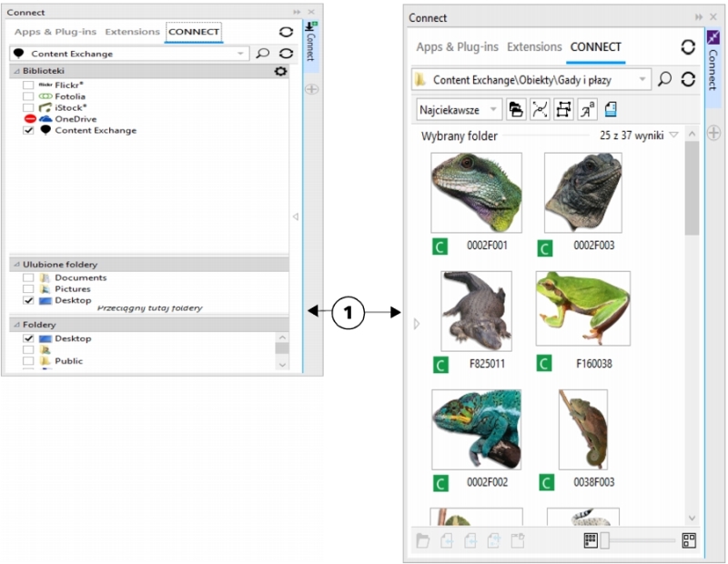
Task: Open the Extensions tab in the left panel
Action: (x=132, y=32)
